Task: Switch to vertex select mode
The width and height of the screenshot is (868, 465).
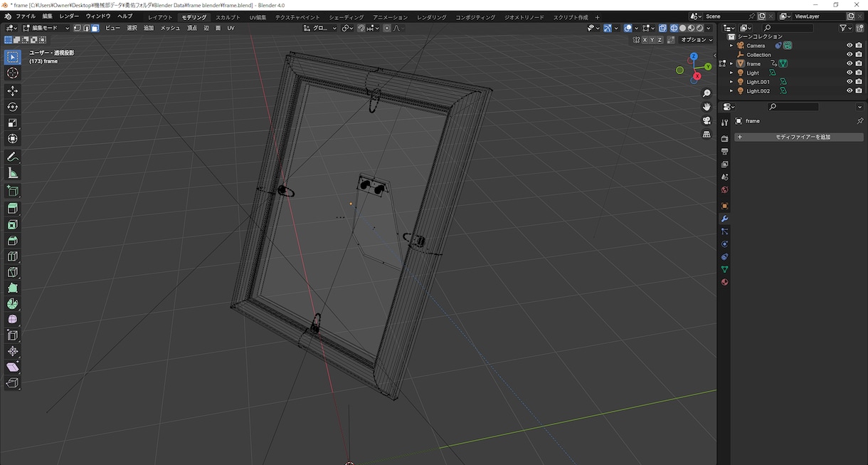Action: (x=78, y=28)
